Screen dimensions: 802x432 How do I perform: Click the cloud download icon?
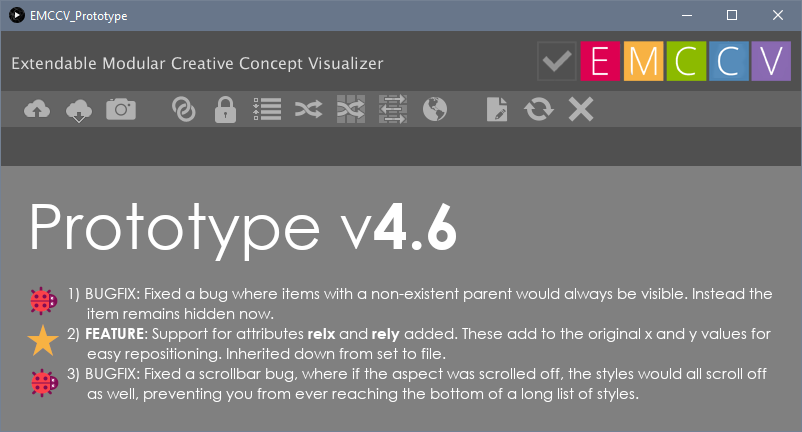point(79,110)
